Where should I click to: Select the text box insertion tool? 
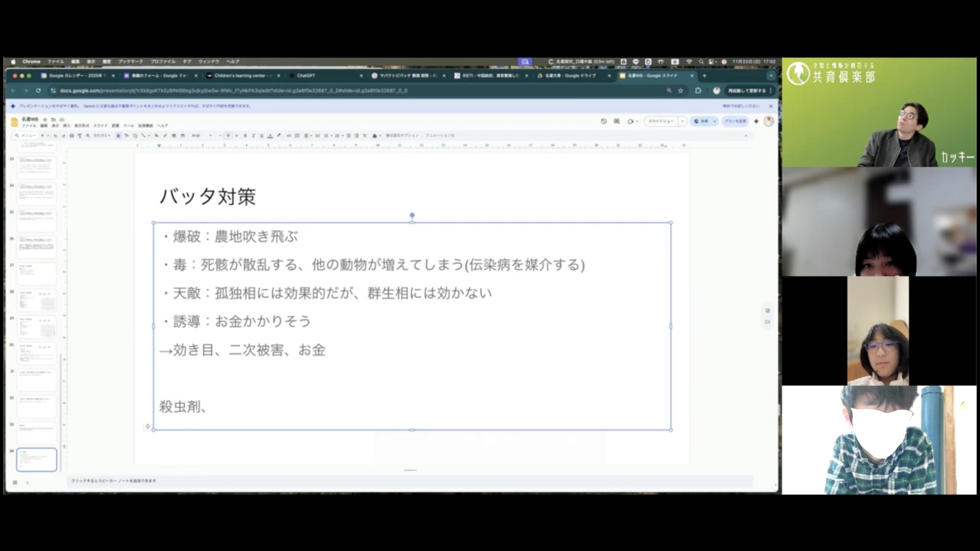[x=126, y=136]
